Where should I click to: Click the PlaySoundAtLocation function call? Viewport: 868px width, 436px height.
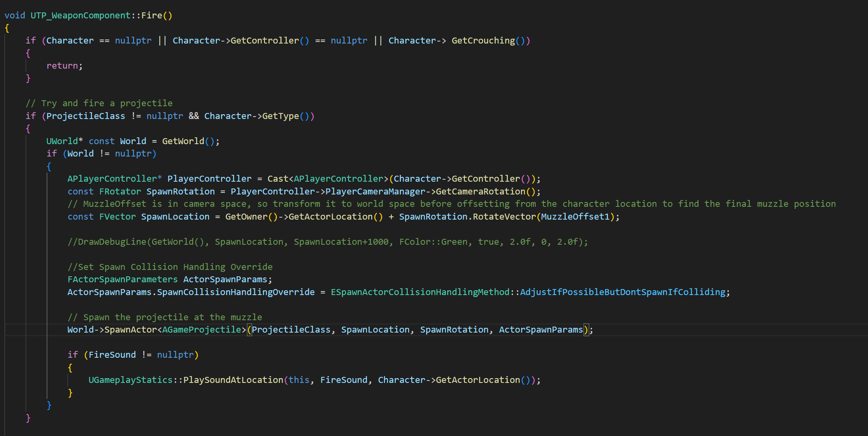tap(233, 380)
